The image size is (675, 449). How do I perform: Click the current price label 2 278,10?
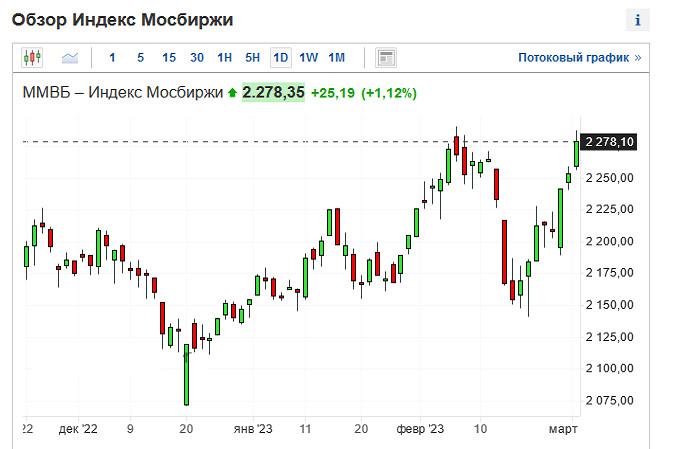[x=610, y=142]
